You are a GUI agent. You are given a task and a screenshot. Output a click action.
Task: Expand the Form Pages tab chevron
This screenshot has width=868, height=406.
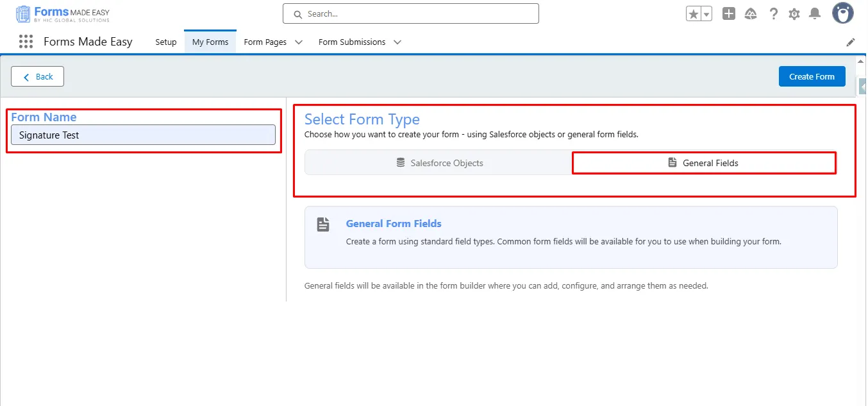[x=299, y=42]
